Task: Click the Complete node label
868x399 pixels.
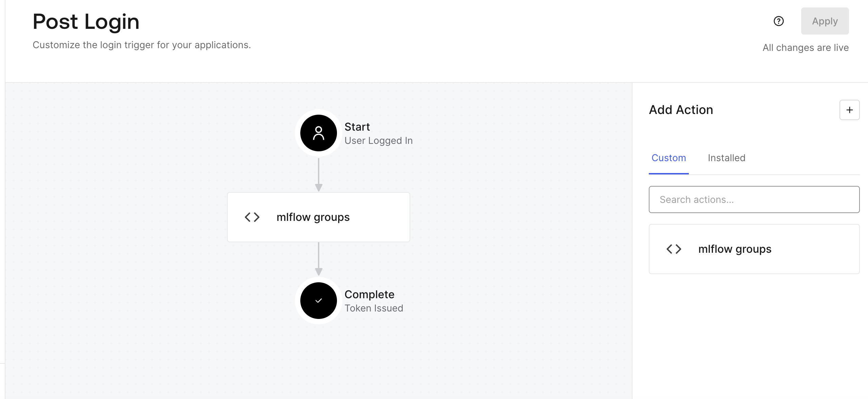Action: 369,294
